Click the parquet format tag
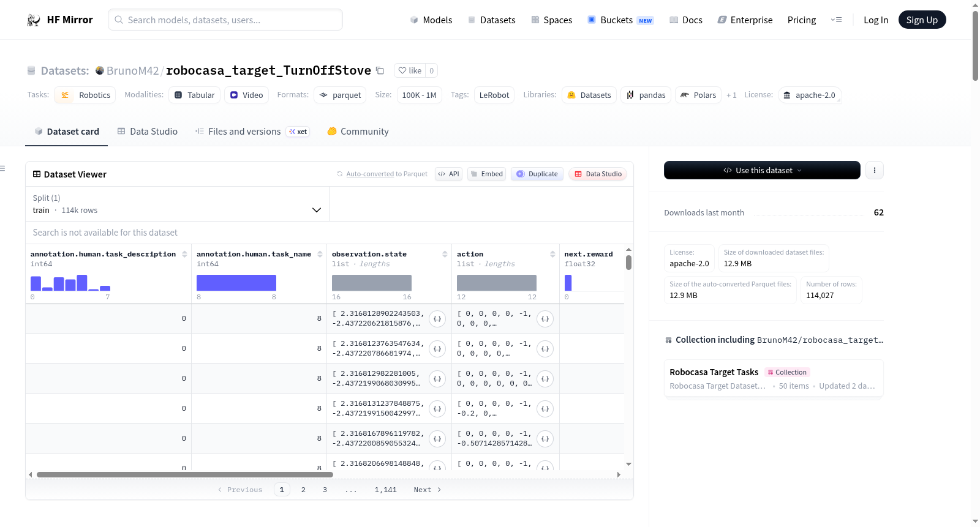Image resolution: width=980 pixels, height=527 pixels. [x=341, y=95]
